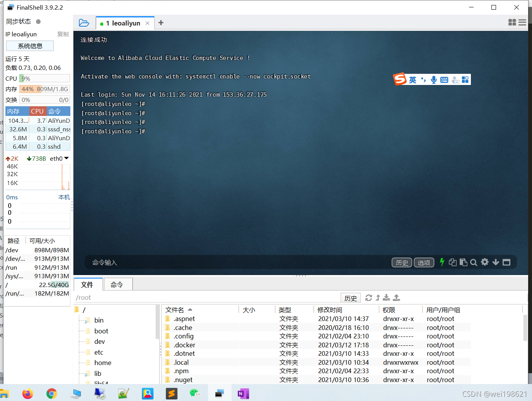This screenshot has width=532, height=401.
Task: Toggle Sogou input language 英 button
Action: (x=413, y=80)
